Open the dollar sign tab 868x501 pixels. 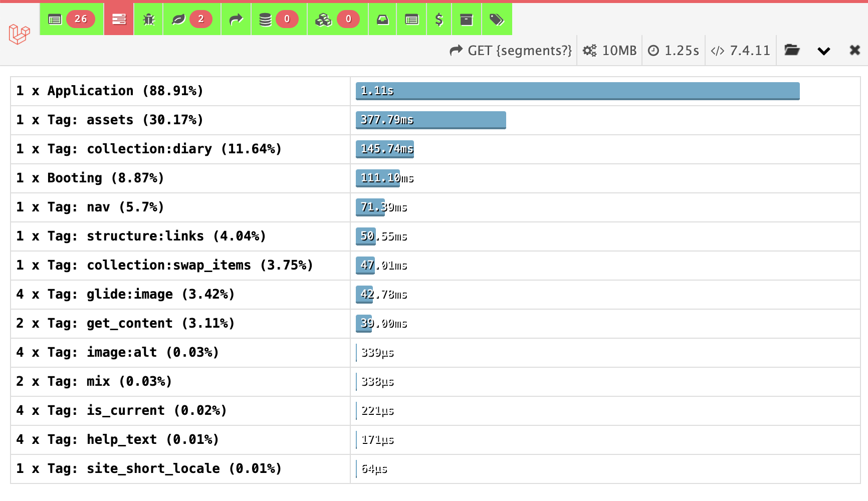439,20
